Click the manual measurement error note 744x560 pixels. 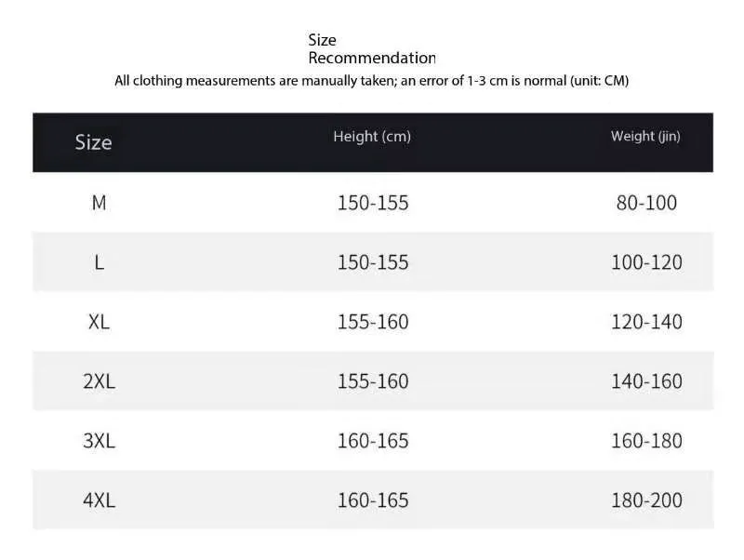[x=371, y=80]
